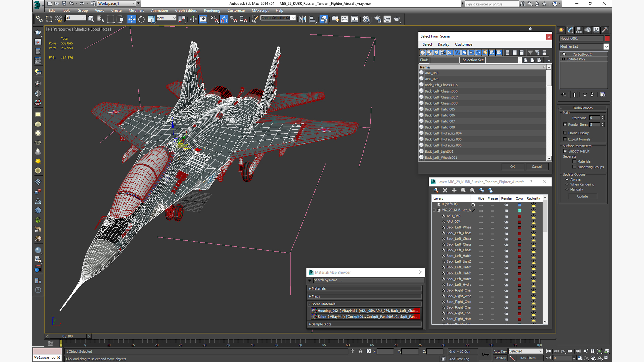The height and width of the screenshot is (362, 644).
Task: Activate the Select and Move tool
Action: click(131, 19)
